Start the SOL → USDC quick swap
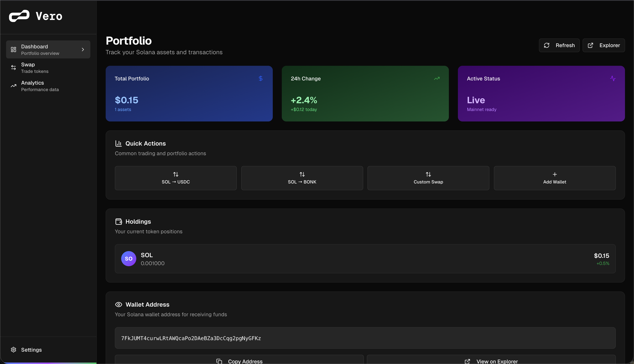 tap(176, 178)
